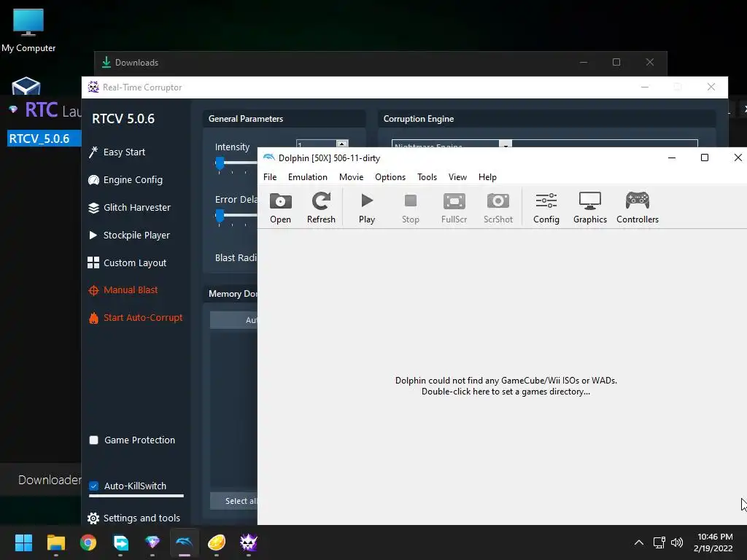Open Dolphin Config settings icon
The width and height of the screenshot is (747, 560).
tap(546, 208)
